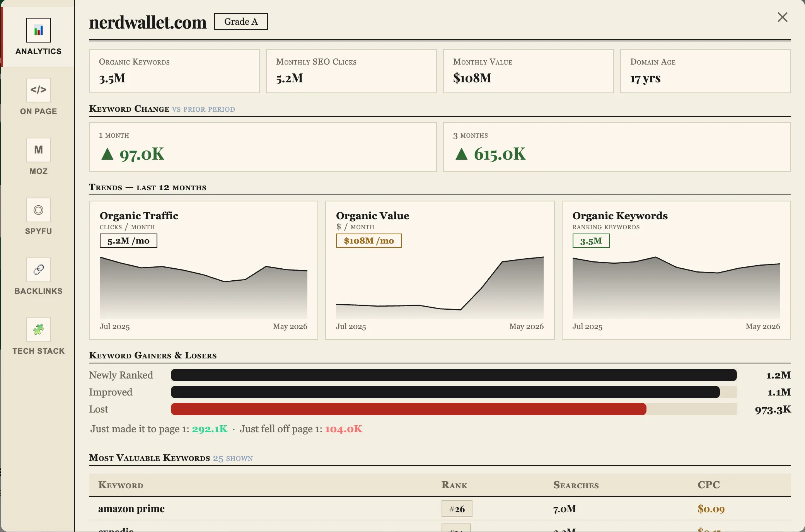Switch to the SPYFU tab label
This screenshot has width=805, height=532.
coord(39,231)
